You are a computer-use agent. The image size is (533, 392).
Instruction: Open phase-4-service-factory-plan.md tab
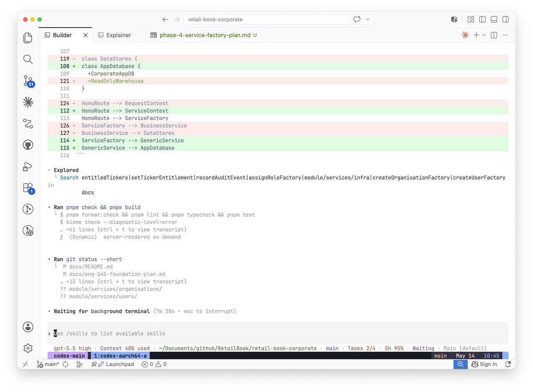coord(208,35)
